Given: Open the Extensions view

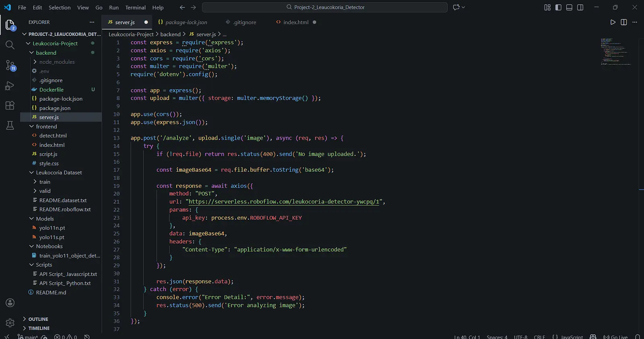Looking at the screenshot, I should [10, 106].
